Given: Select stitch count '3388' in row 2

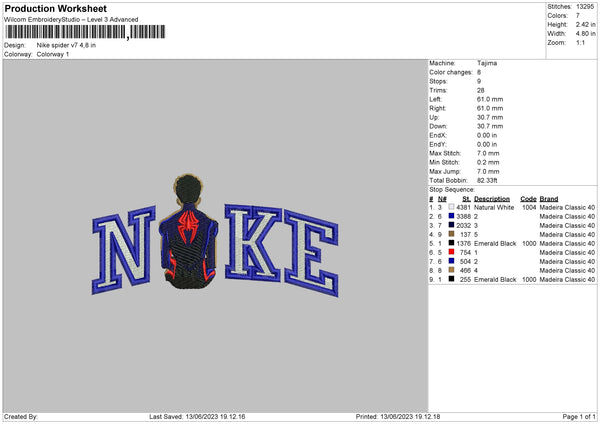Looking at the screenshot, I should point(463,216).
